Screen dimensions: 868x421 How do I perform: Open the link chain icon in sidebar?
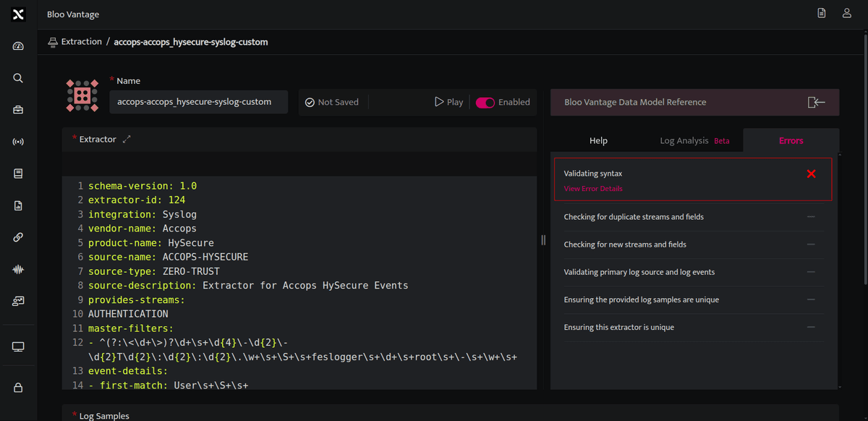tap(19, 237)
